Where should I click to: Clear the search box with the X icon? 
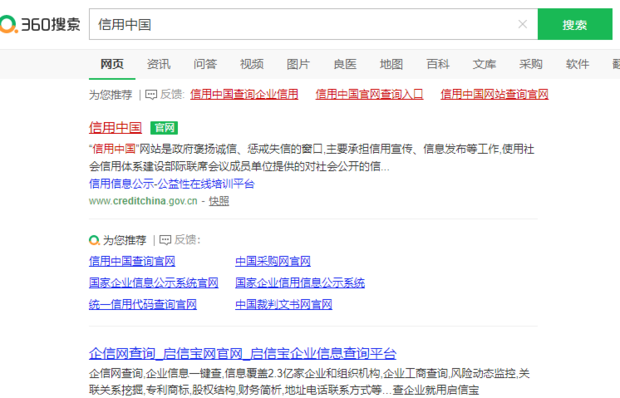point(522,24)
